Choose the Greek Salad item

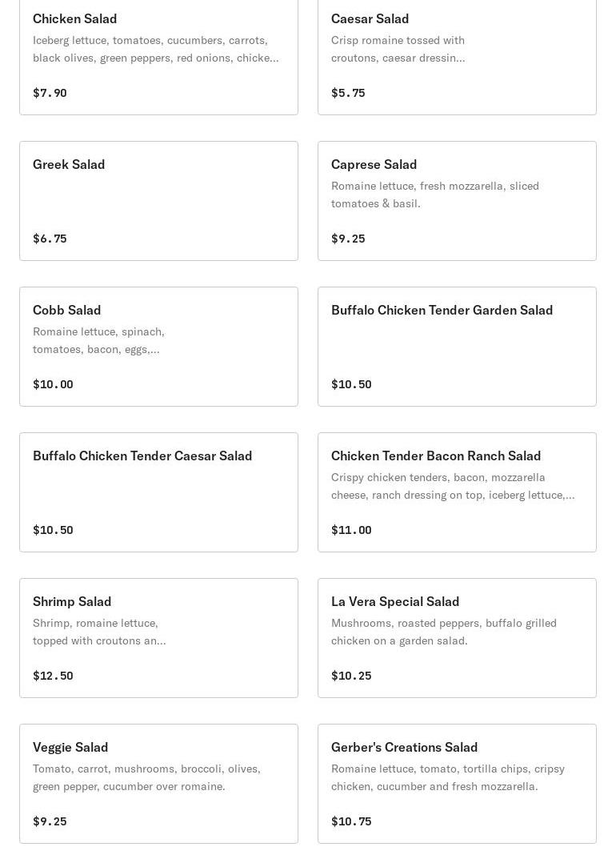(158, 201)
